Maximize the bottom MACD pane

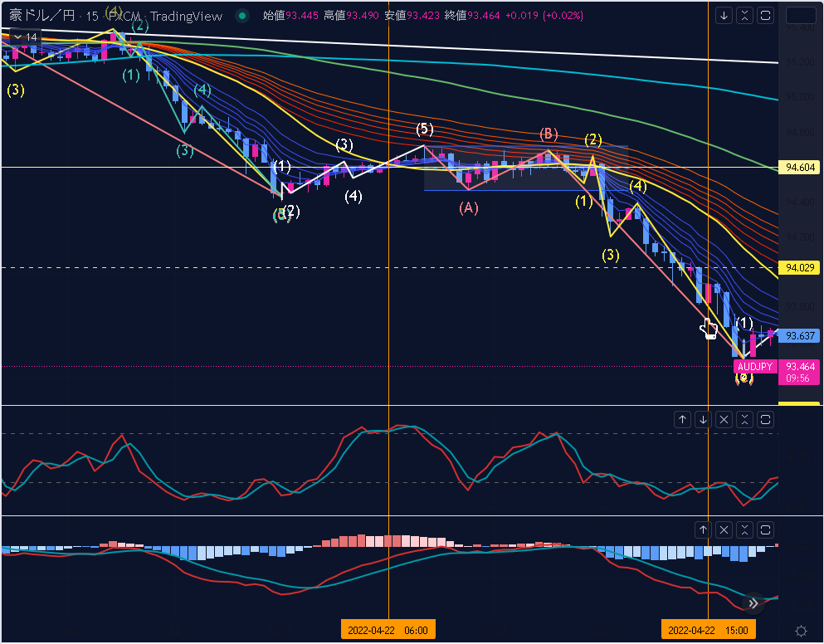click(x=766, y=529)
